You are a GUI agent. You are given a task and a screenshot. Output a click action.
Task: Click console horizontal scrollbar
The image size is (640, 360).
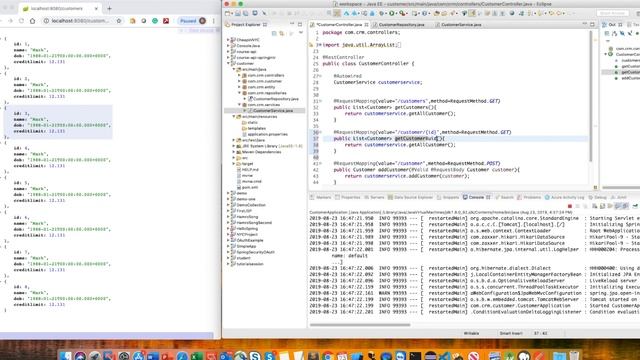(360, 325)
